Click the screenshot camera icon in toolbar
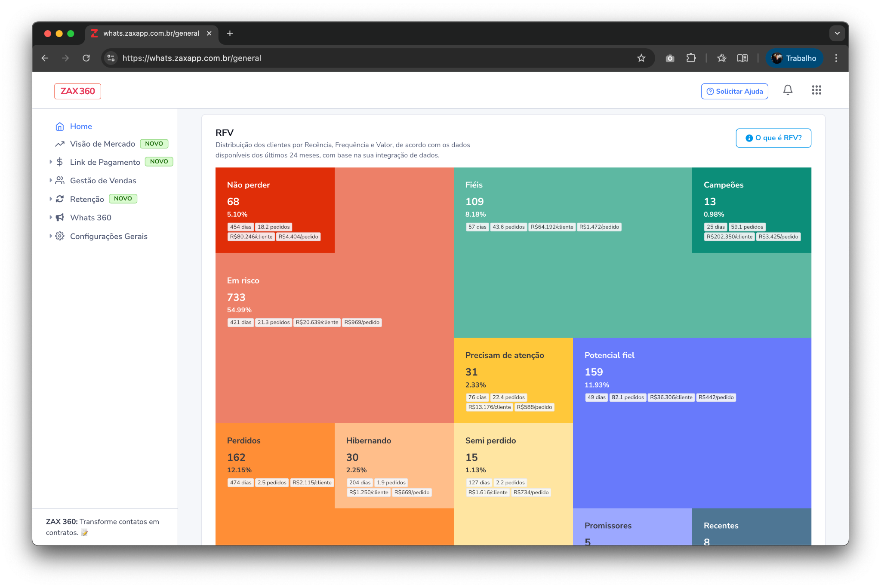This screenshot has width=881, height=588. (x=670, y=58)
